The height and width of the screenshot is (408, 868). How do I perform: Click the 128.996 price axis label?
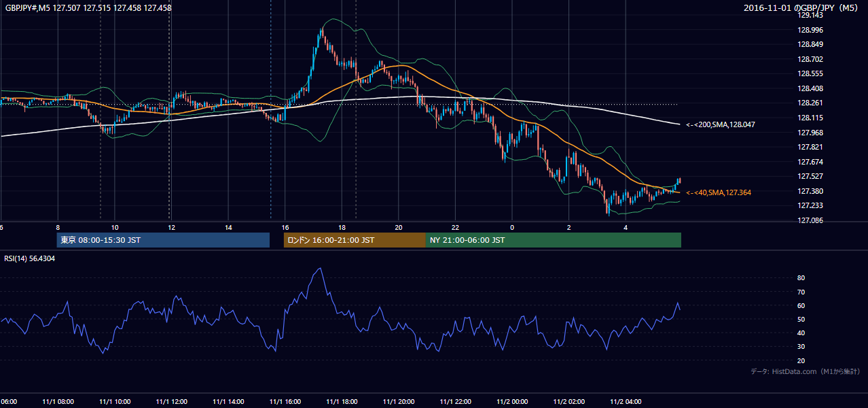point(810,30)
